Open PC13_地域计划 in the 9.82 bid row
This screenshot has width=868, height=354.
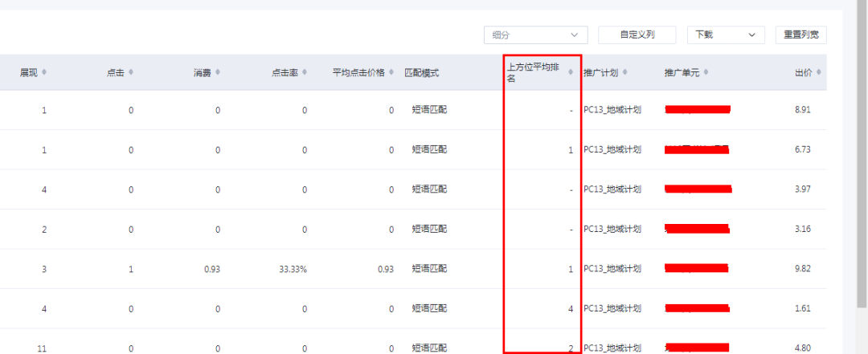(612, 269)
